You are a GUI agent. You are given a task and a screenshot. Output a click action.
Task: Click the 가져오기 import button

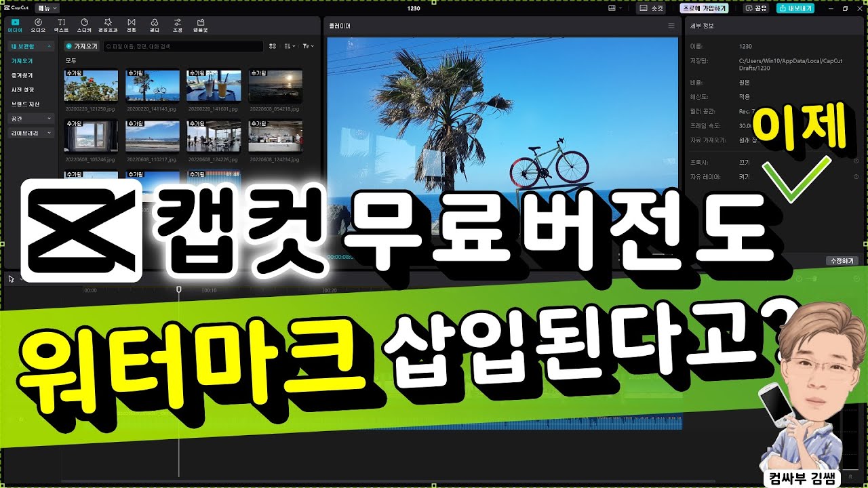pos(81,46)
